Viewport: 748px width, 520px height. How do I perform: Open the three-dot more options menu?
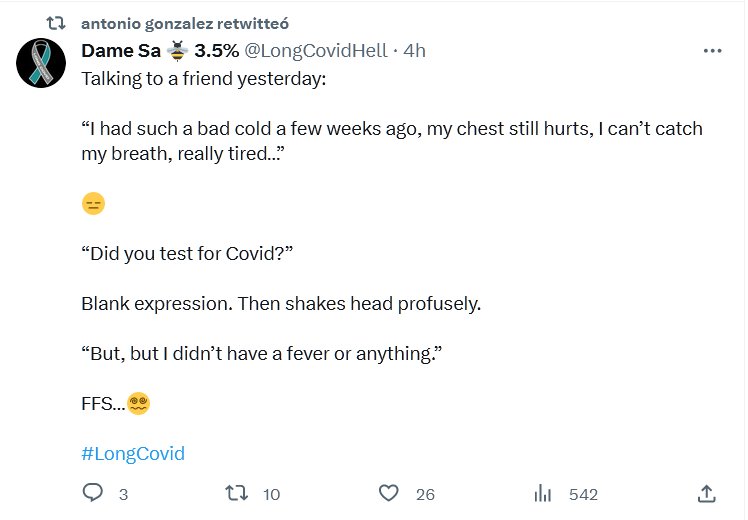[712, 50]
